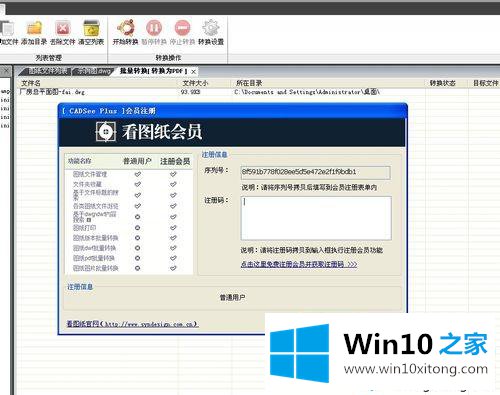Viewport: 500px width, 395px height.
Task: Sort by the 文件名 column header
Action: [31, 83]
